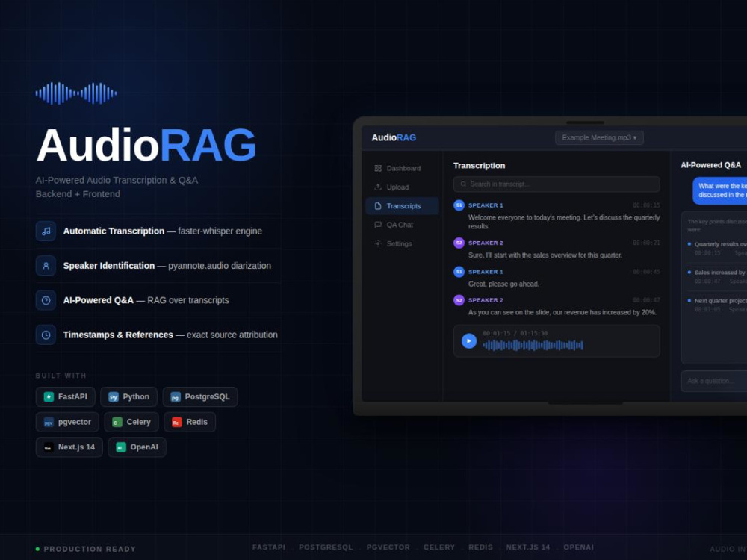This screenshot has width=747, height=560.
Task: Click S1 avatar beside 'Welcome everyone' message
Action: [x=459, y=205]
